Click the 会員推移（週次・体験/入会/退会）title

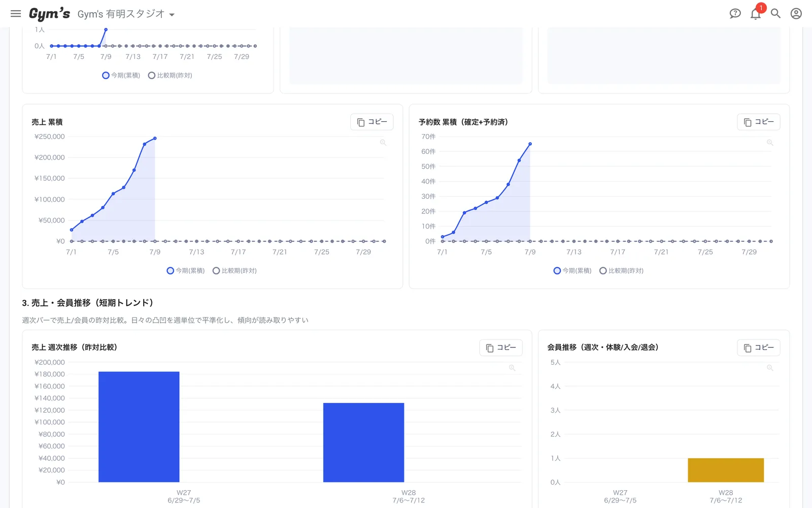click(603, 347)
